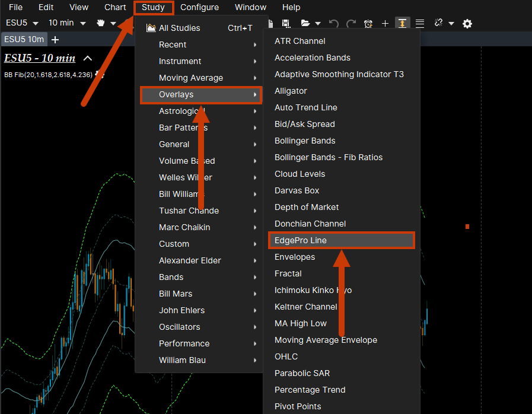Open the Configure menu
The height and width of the screenshot is (414, 532).
pos(199,7)
